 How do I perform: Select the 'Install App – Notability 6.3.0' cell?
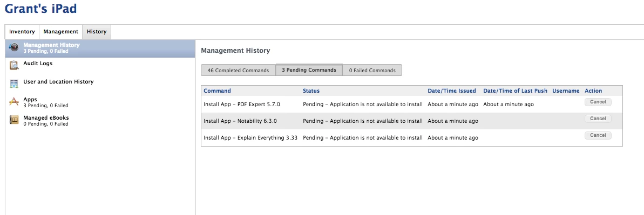point(240,121)
